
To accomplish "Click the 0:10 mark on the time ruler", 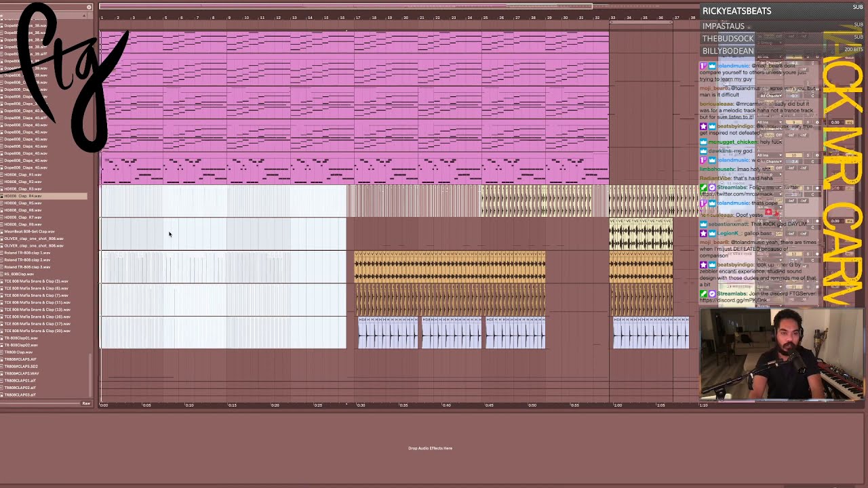I will coord(190,405).
